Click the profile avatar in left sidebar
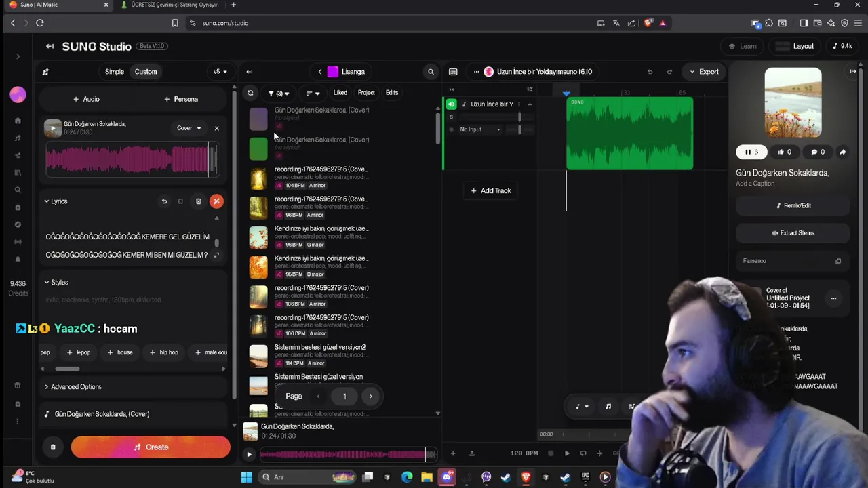Viewport: 868px width, 488px height. click(18, 94)
